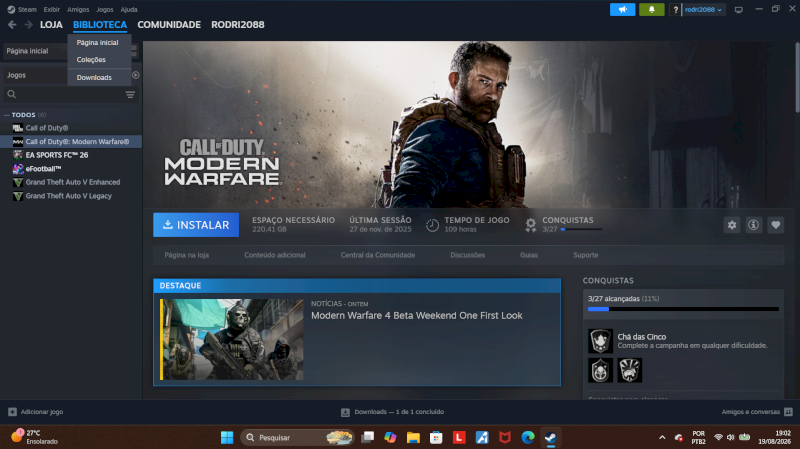Open Microsoft Store from taskbar
The width and height of the screenshot is (800, 449).
pyautogui.click(x=436, y=437)
